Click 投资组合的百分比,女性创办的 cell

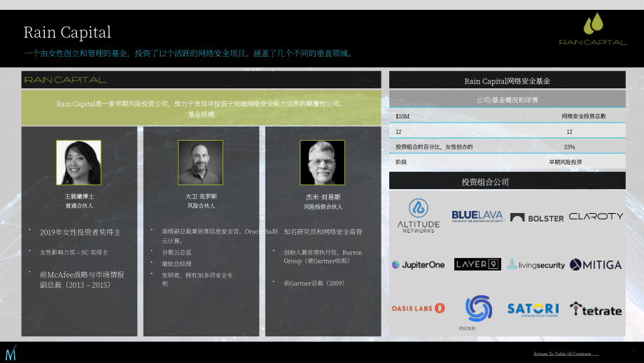point(434,146)
